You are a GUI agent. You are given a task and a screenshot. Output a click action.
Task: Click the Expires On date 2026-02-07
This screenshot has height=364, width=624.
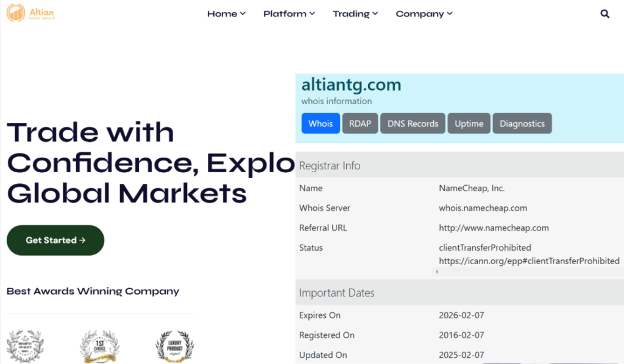tap(461, 315)
